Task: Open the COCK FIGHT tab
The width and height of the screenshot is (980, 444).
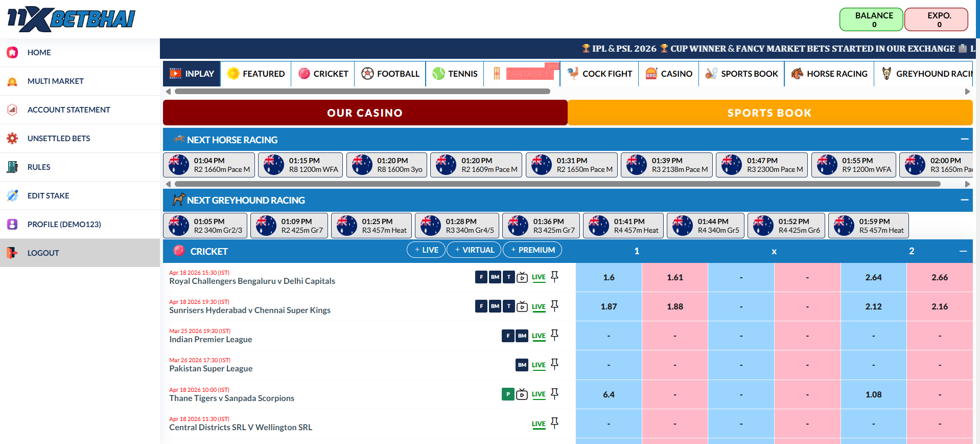Action: click(x=600, y=74)
